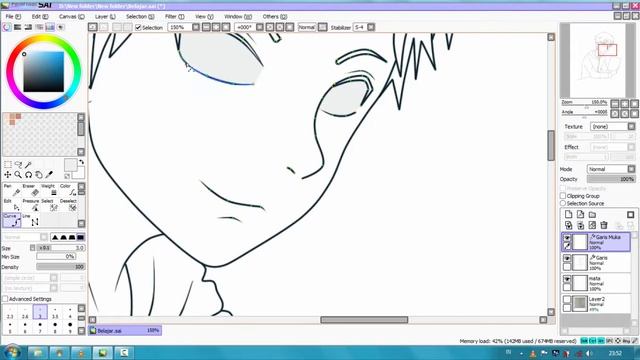Select the Edit tool

coord(11,205)
